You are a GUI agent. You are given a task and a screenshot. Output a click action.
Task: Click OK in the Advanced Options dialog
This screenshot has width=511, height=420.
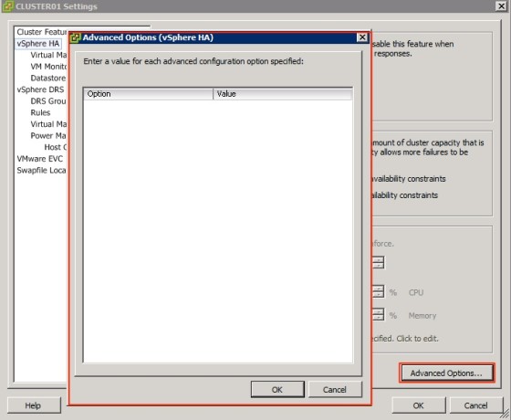pyautogui.click(x=277, y=389)
